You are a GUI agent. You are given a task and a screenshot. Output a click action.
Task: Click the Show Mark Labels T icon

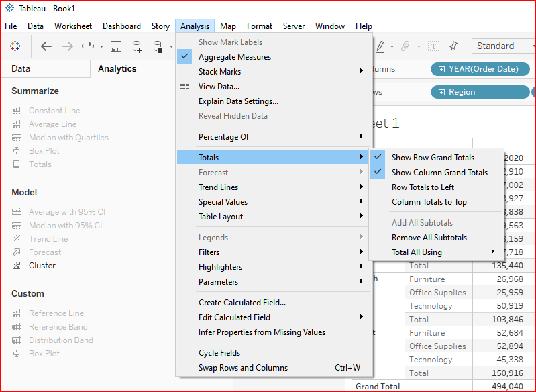point(433,46)
